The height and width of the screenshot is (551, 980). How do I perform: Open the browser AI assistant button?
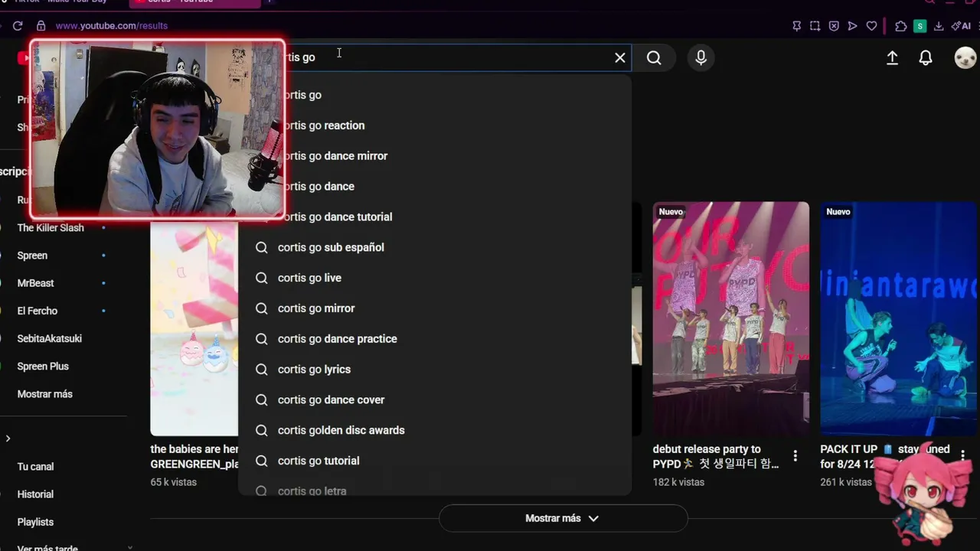pos(961,26)
